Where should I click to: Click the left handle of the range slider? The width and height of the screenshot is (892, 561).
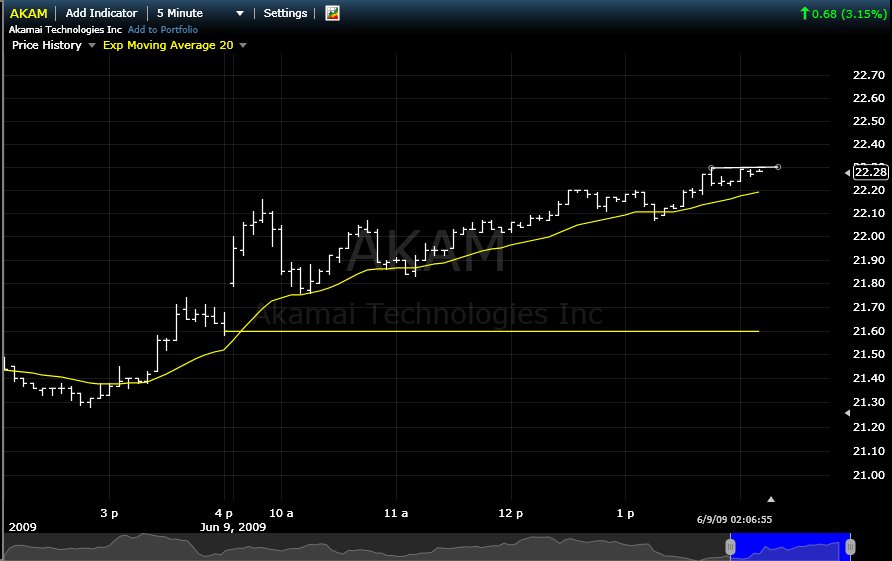pos(730,547)
